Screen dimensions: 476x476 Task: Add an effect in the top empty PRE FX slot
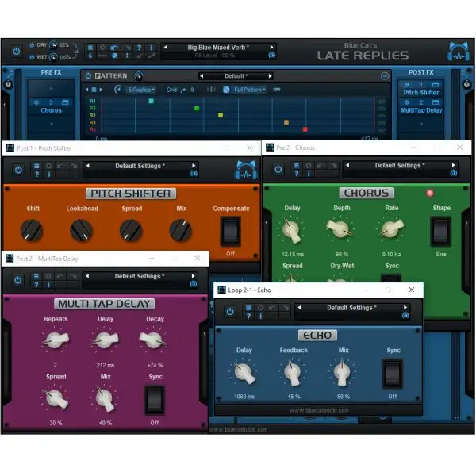pyautogui.click(x=51, y=89)
